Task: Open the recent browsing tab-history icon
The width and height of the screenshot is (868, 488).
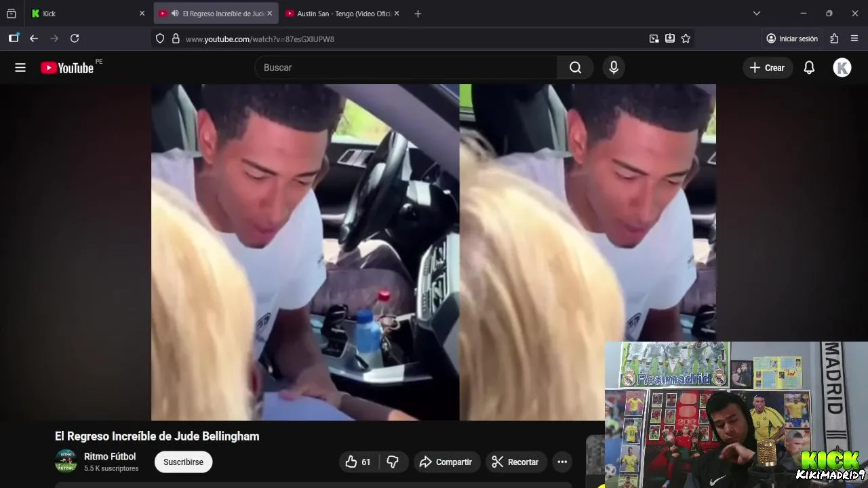Action: (x=12, y=14)
